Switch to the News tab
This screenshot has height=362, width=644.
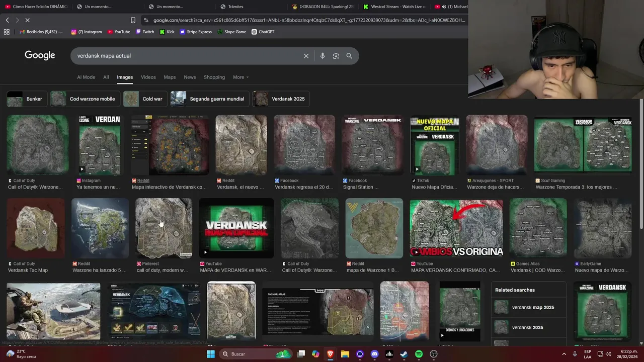[x=190, y=77]
